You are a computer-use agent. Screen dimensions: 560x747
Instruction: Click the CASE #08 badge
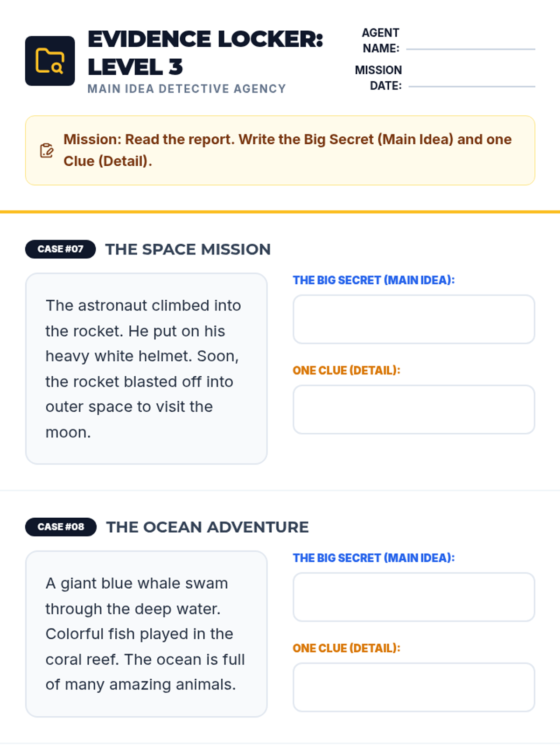[61, 527]
